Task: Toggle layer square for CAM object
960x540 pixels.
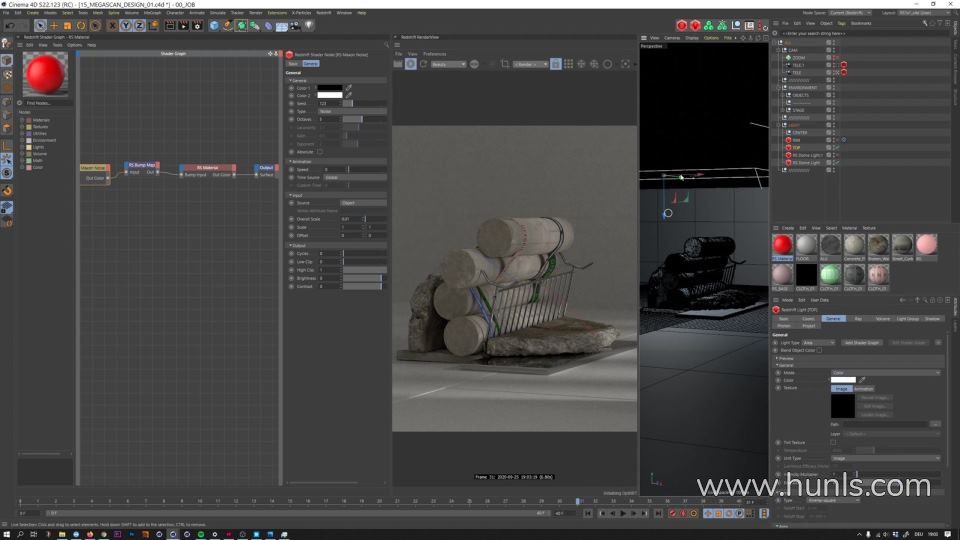Action: click(828, 50)
